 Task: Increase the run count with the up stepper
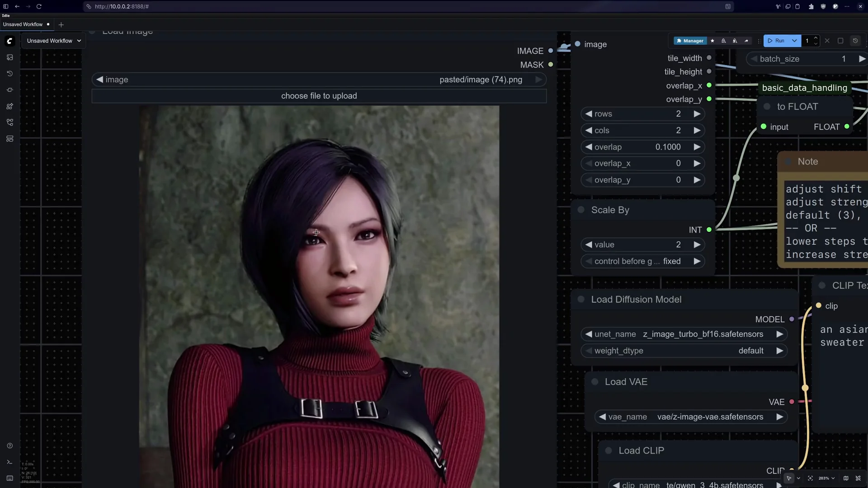click(815, 38)
